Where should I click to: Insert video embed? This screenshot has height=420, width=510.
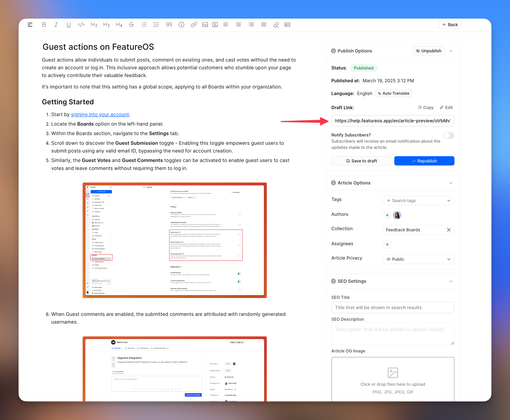[215, 25]
